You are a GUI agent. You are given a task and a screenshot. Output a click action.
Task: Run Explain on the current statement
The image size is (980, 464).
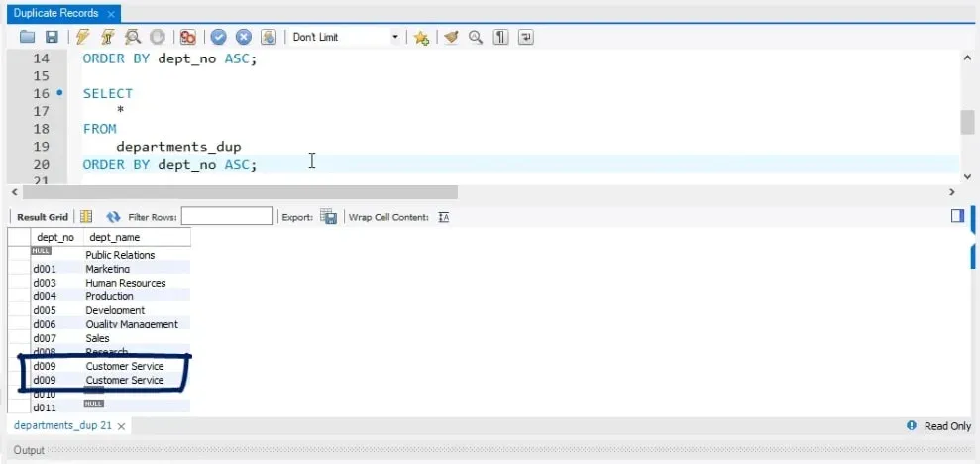[132, 37]
